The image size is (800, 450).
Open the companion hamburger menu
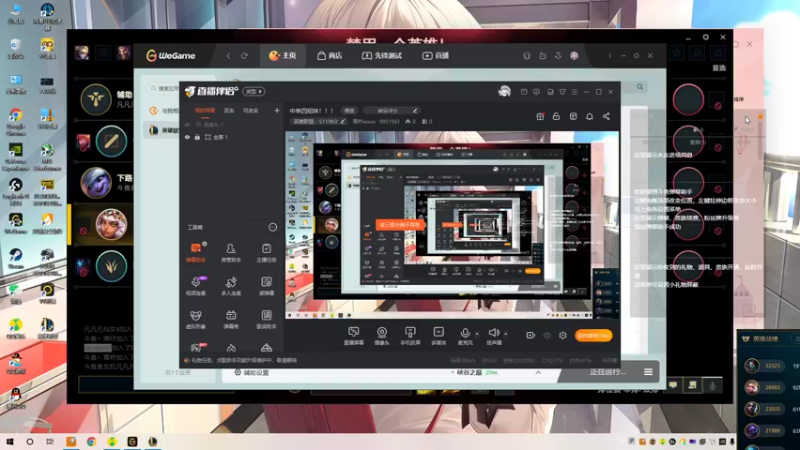click(x=574, y=92)
